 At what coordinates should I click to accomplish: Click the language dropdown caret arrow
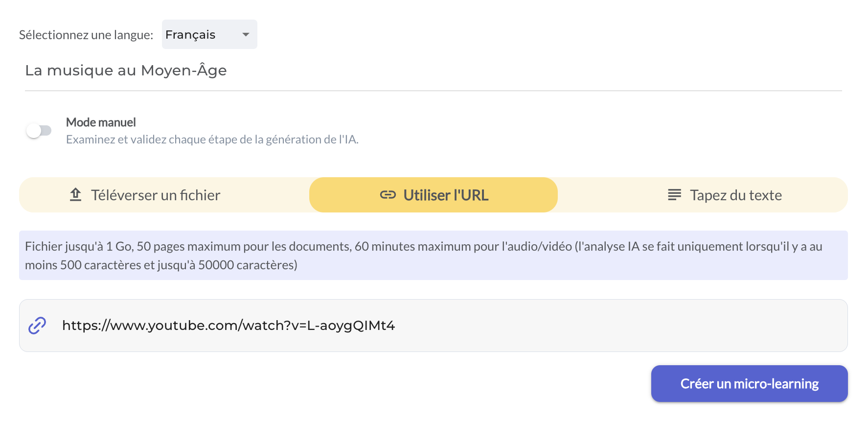(x=246, y=34)
